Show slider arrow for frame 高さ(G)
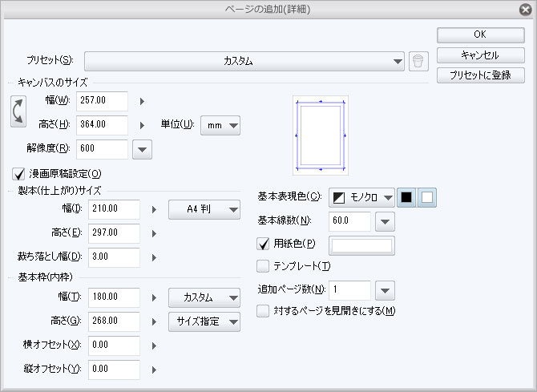The height and width of the screenshot is (392, 537). coord(154,321)
